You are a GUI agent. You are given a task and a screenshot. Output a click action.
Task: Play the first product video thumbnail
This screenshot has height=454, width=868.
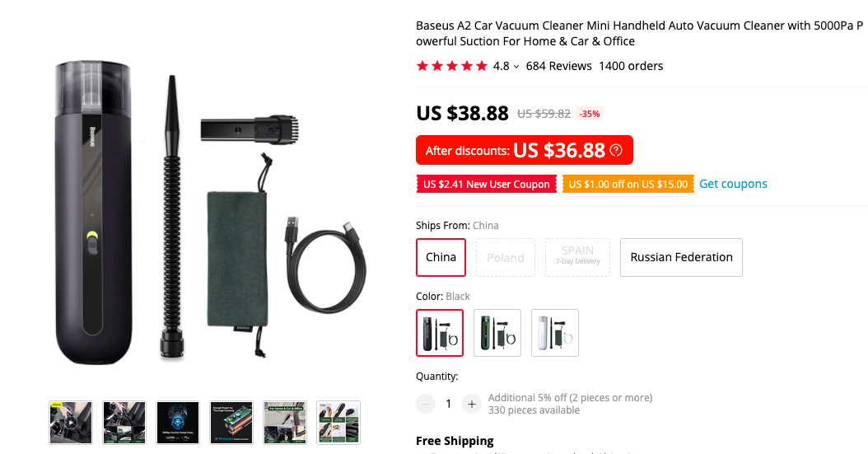pos(70,423)
